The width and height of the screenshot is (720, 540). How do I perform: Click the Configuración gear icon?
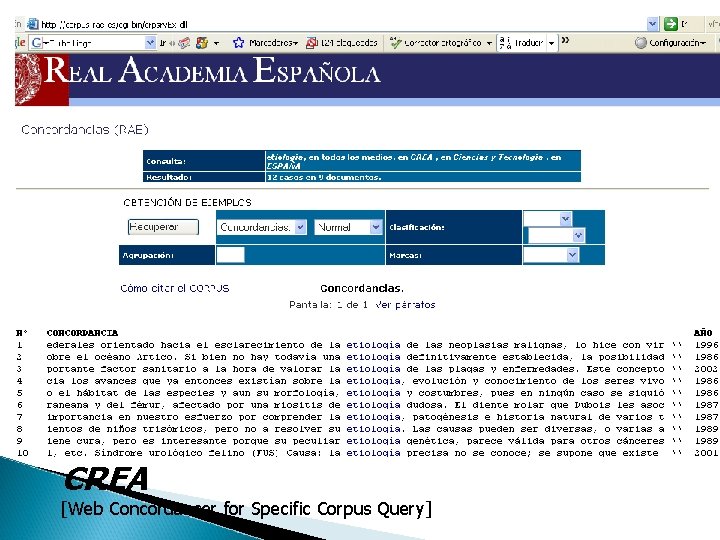click(641, 43)
